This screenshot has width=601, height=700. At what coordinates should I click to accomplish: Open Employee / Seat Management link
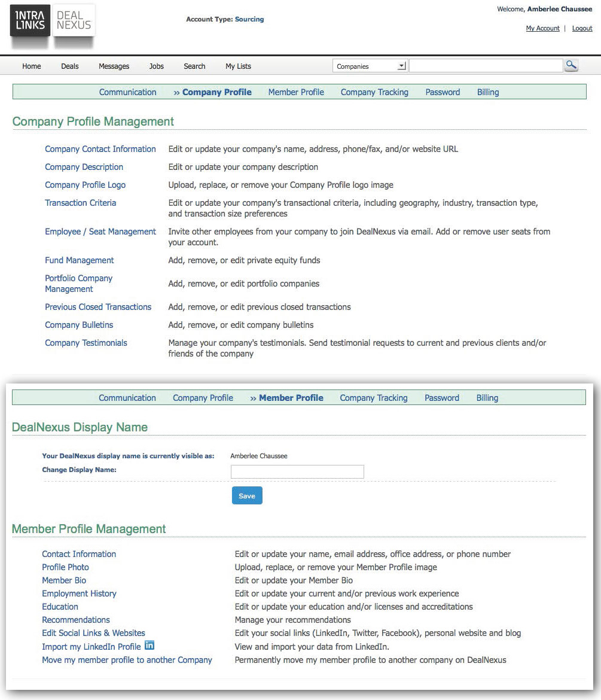pos(100,232)
